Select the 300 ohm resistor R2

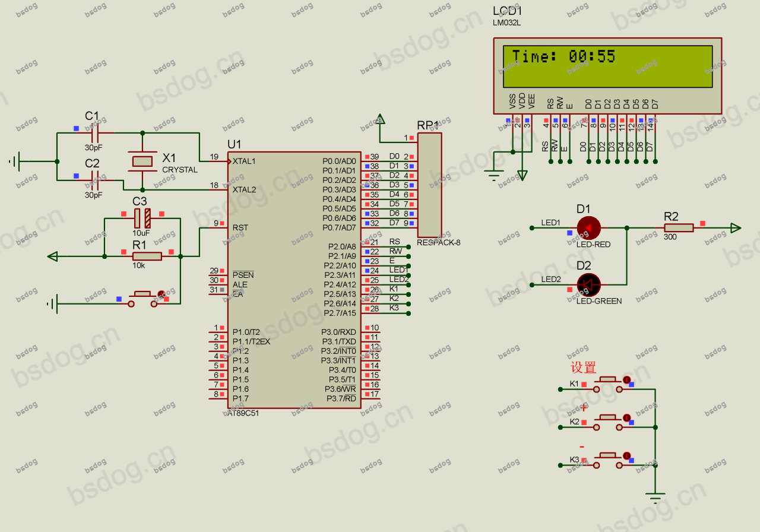679,227
